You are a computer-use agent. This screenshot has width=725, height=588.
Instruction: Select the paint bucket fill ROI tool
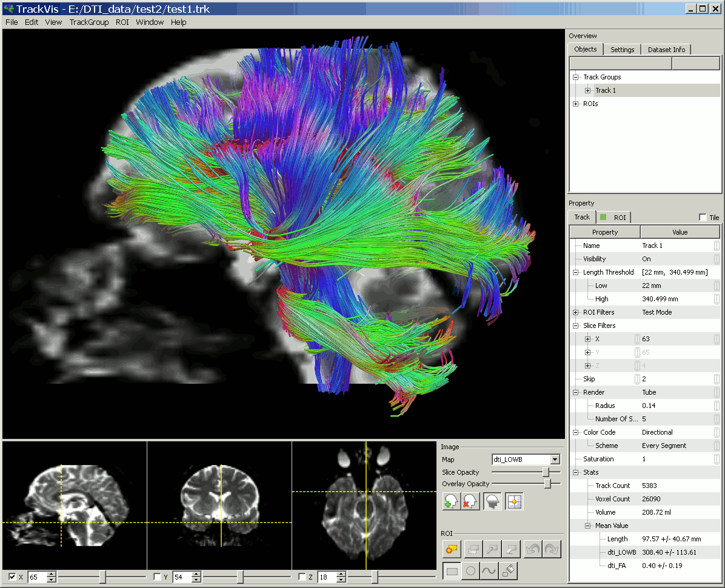pyautogui.click(x=508, y=571)
